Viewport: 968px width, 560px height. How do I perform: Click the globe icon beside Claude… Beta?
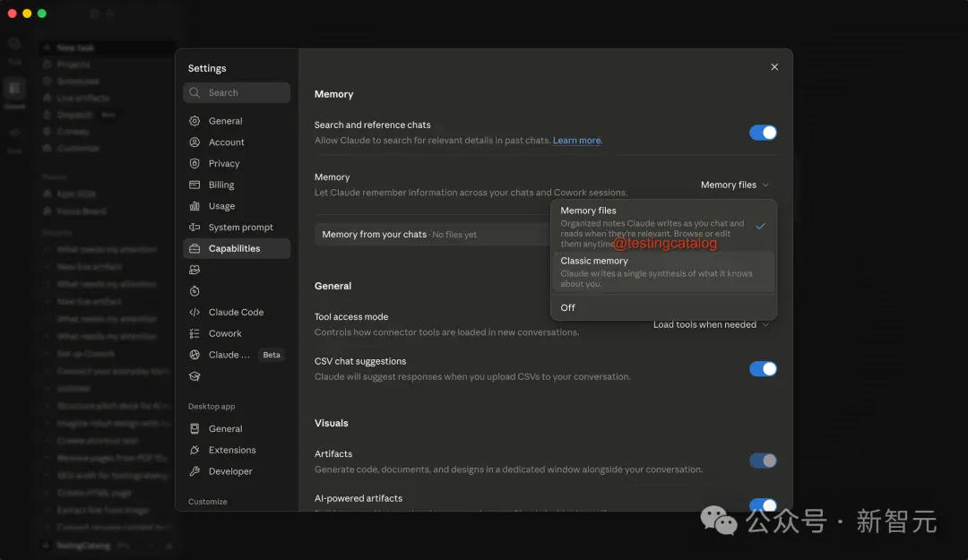194,355
